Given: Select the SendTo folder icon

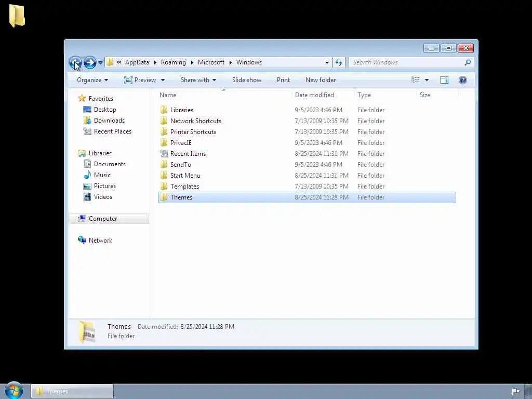Looking at the screenshot, I should (164, 165).
